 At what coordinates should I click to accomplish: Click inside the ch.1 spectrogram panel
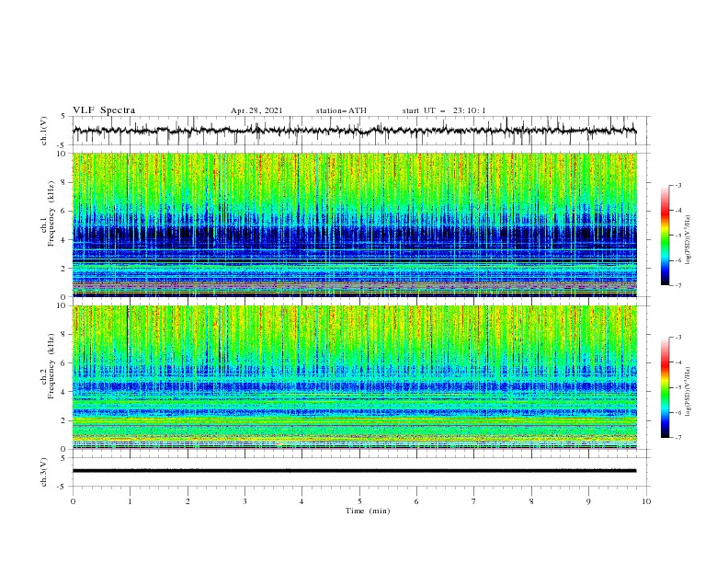click(x=355, y=224)
